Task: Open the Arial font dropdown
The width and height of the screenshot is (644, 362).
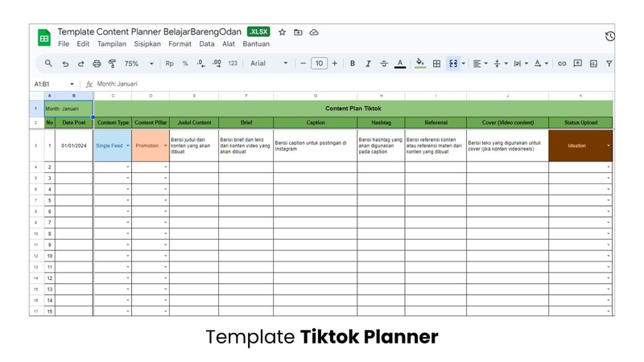Action: tap(269, 64)
